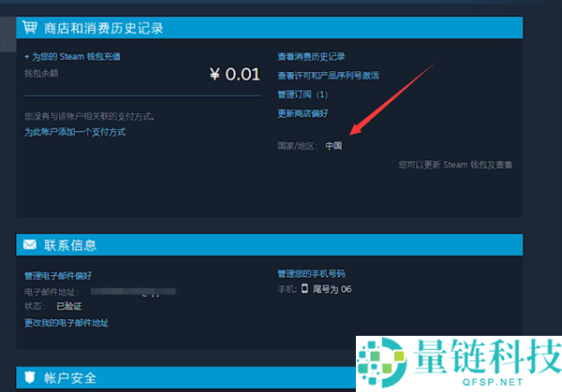
Task: Click 查看许可和产品序列号激活 link
Action: (x=328, y=76)
